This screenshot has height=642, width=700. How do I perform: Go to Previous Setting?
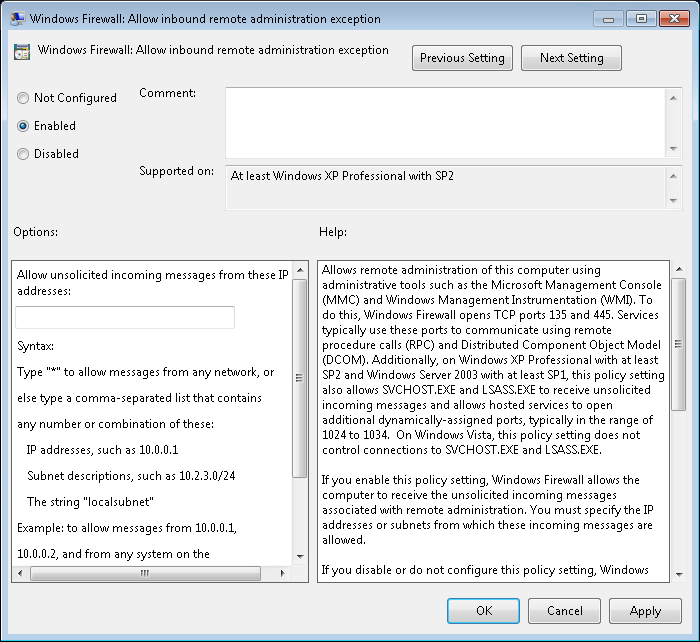pyautogui.click(x=462, y=58)
